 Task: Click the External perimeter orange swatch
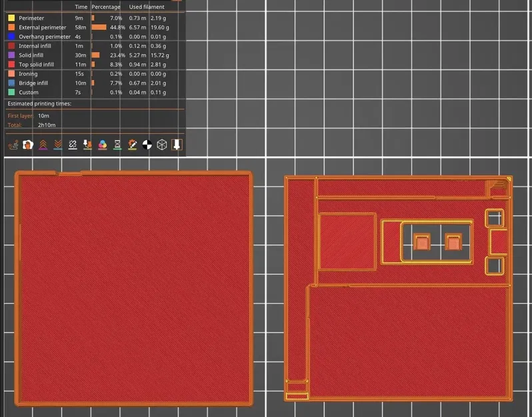tap(11, 27)
